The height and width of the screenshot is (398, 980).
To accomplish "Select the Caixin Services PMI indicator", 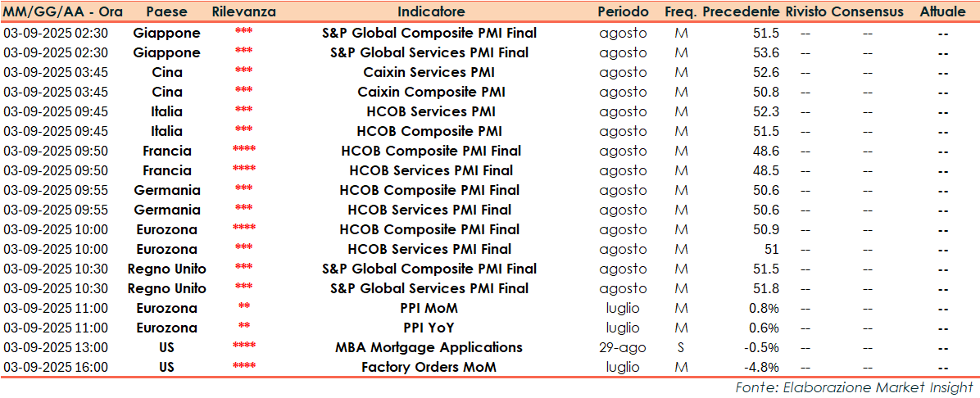I will 431,72.
